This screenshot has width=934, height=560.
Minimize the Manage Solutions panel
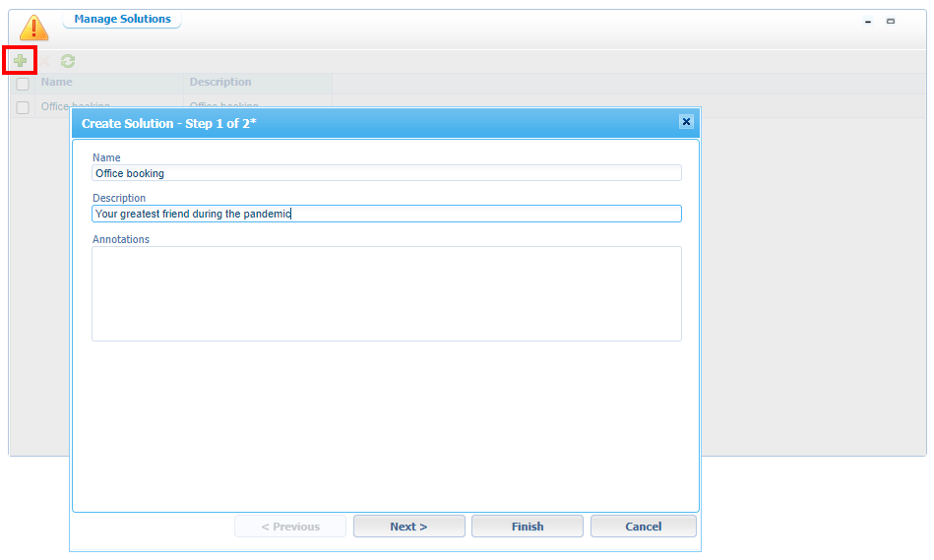[868, 22]
